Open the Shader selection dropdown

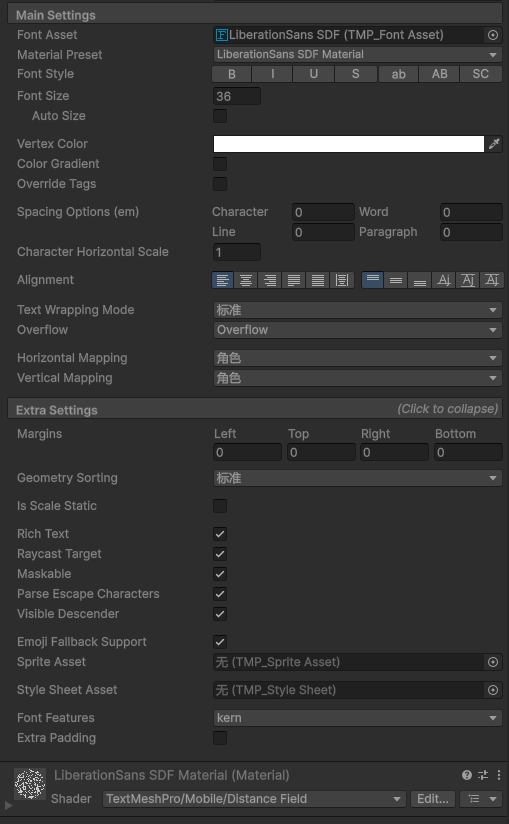254,799
